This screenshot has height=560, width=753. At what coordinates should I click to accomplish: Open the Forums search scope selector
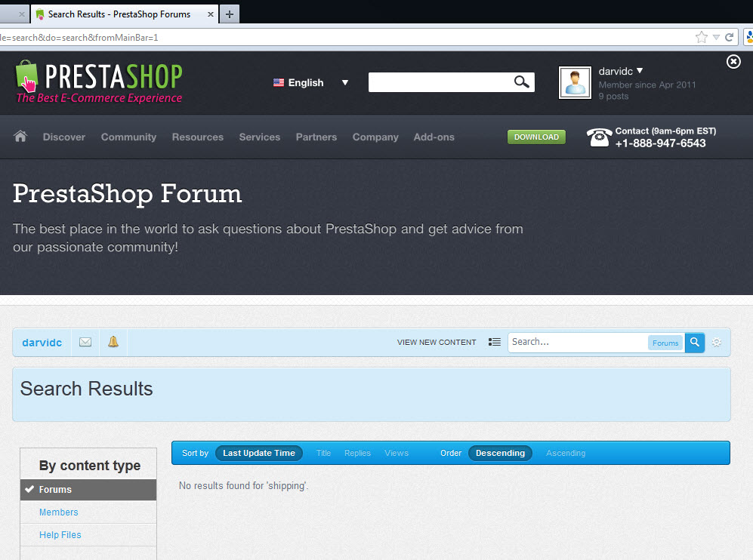click(665, 343)
